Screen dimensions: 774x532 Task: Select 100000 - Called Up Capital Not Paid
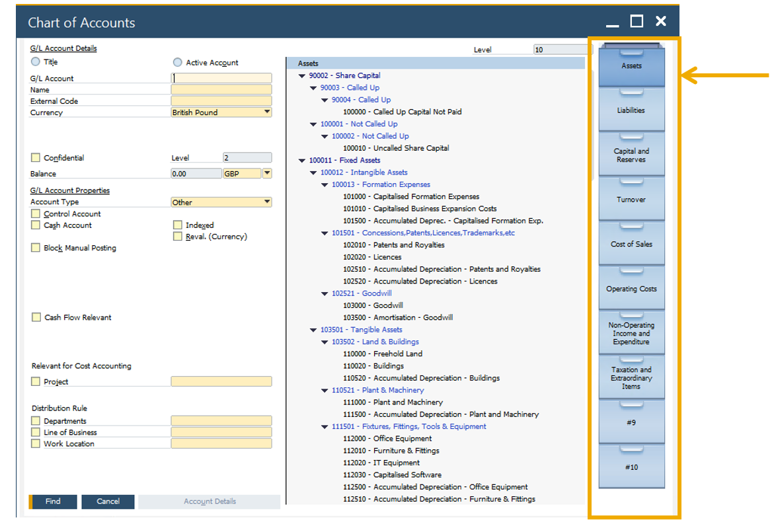(403, 112)
